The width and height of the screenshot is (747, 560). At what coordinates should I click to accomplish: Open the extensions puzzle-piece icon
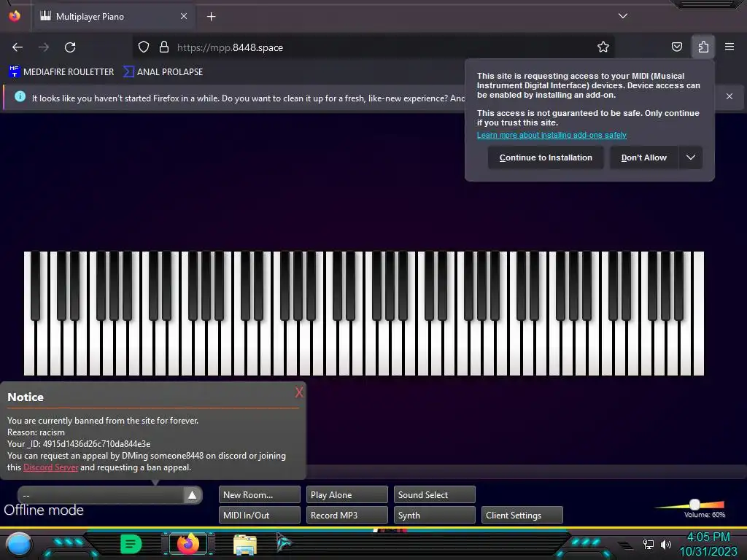(703, 47)
